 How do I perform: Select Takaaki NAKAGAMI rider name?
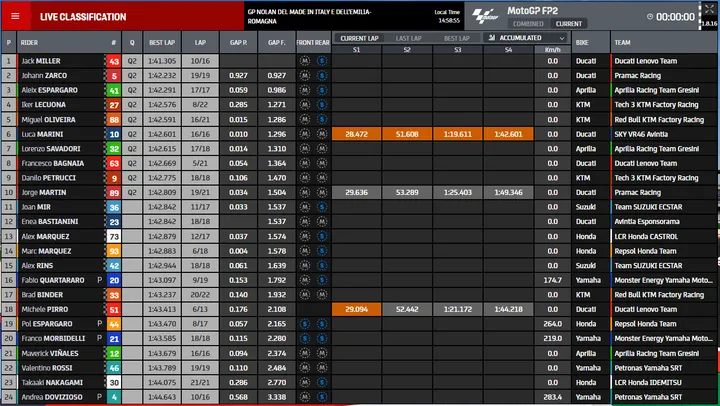point(52,382)
